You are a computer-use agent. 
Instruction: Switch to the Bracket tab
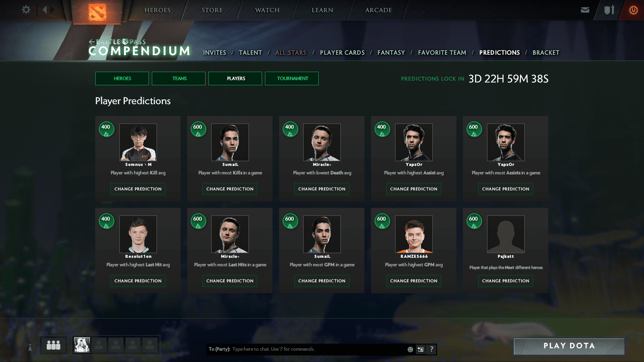click(545, 52)
